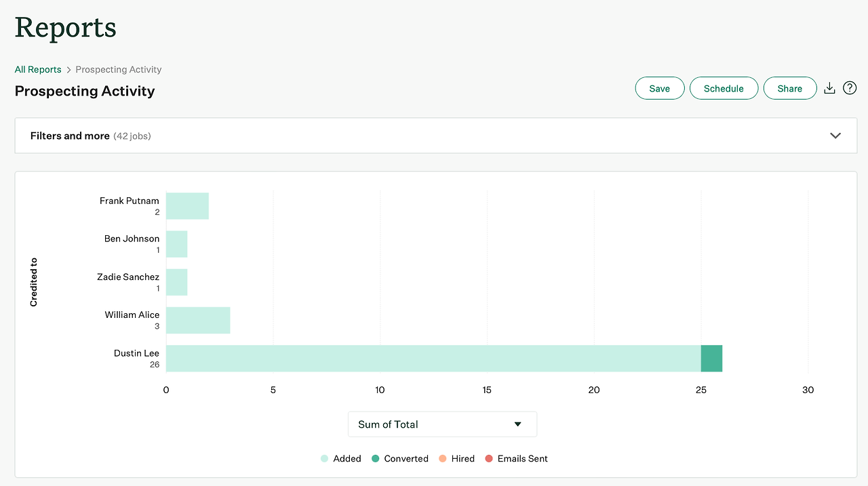
Task: Select the Prospecting Activity breadcrumb item
Action: (118, 69)
